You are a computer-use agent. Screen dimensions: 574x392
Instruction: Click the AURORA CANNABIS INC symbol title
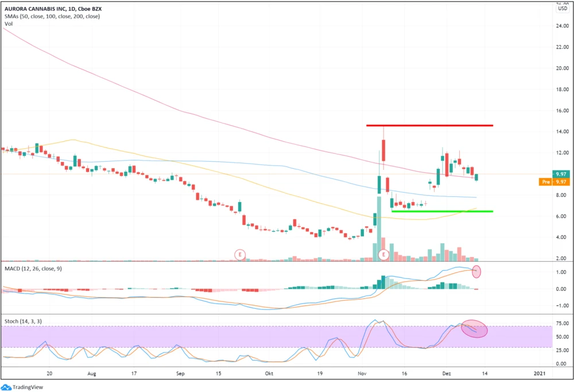(40, 8)
